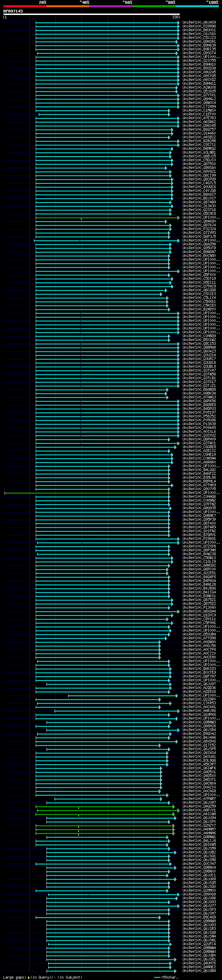The height and width of the screenshot is (980, 222).
Task: Click hit UniRef100_A9U245
Action: (199, 72)
